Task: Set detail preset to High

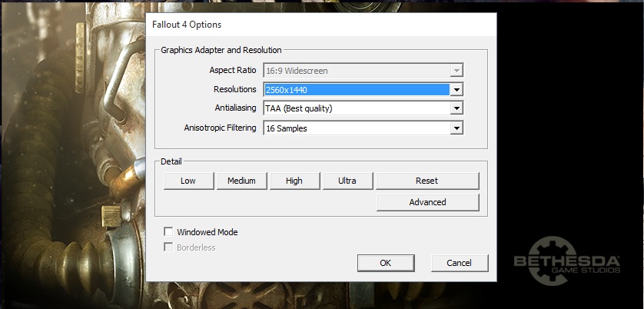Action: (294, 181)
